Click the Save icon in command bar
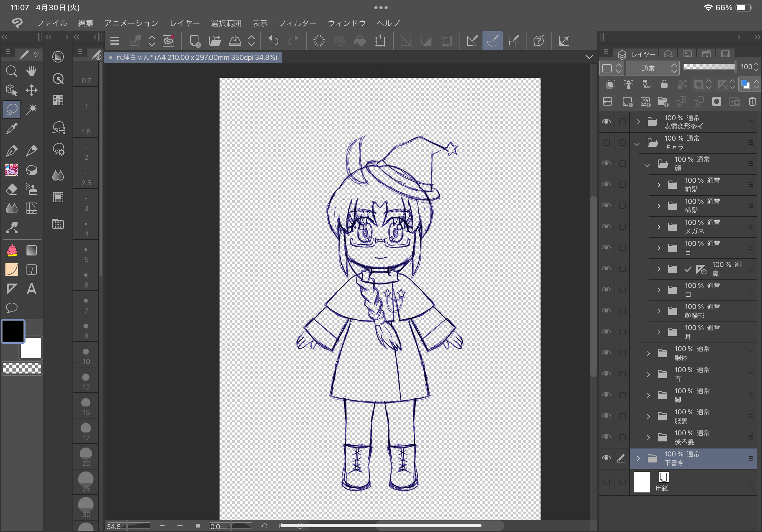The height and width of the screenshot is (532, 762). click(x=235, y=41)
